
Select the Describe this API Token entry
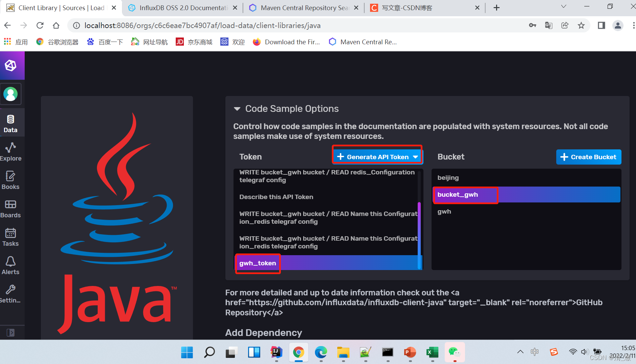click(x=326, y=197)
